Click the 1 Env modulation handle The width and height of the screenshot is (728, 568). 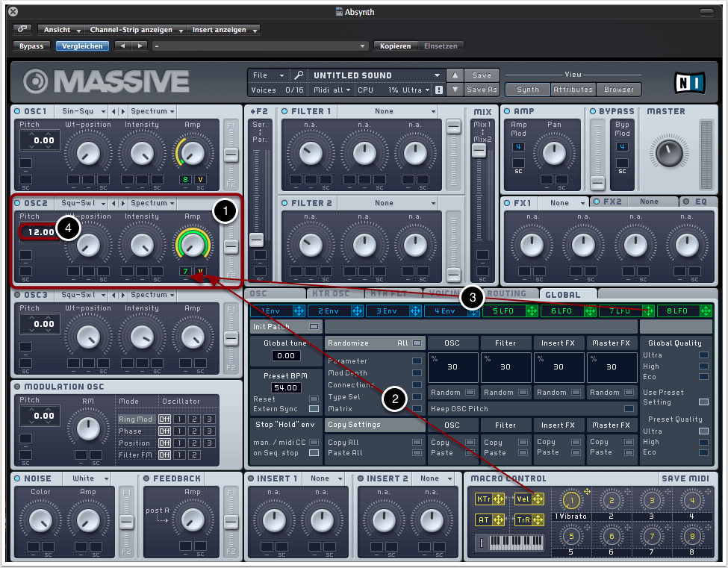click(x=299, y=310)
